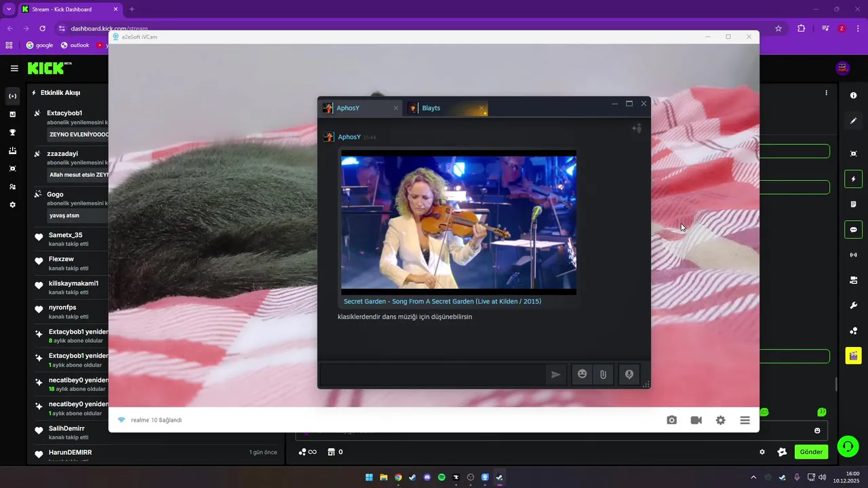Toggle the lightning activity feed widget button
The height and width of the screenshot is (488, 868).
point(853,179)
